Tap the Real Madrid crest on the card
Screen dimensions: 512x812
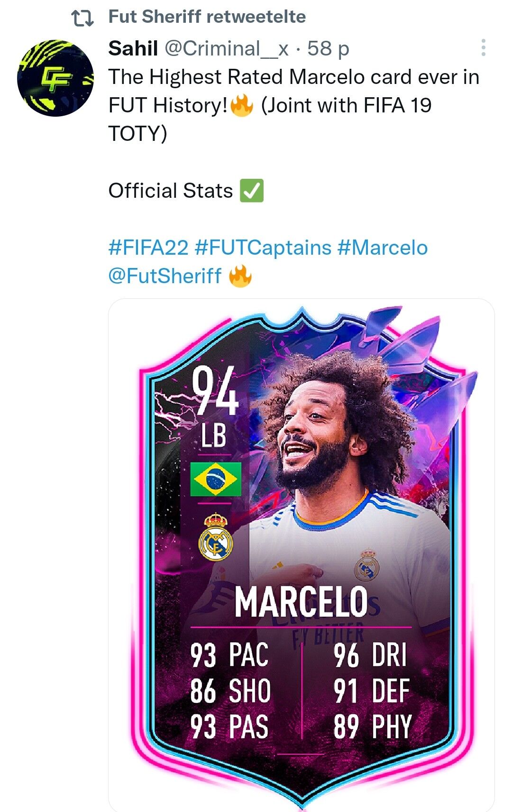point(216,536)
